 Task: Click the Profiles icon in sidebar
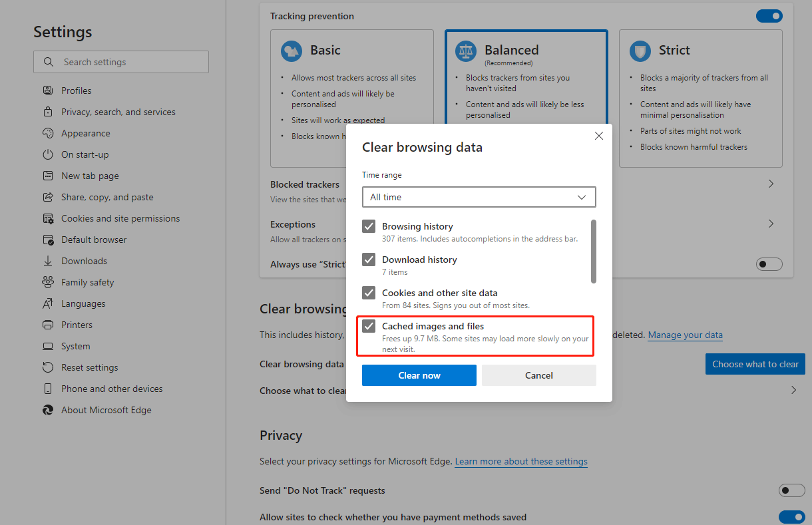pyautogui.click(x=48, y=90)
